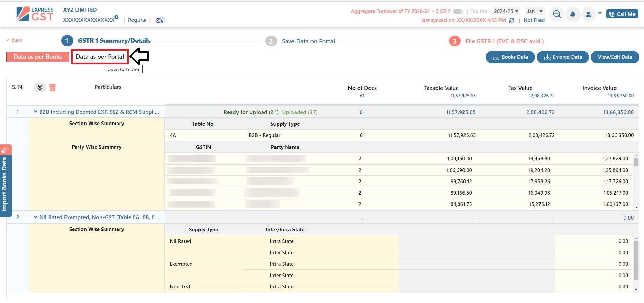
Task: Click the Tax Value column header
Action: (x=520, y=88)
